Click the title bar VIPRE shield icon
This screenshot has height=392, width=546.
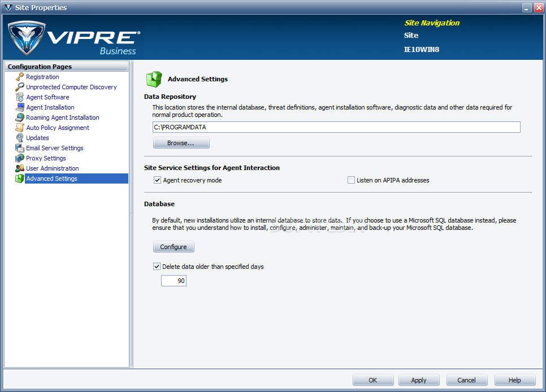[x=8, y=7]
